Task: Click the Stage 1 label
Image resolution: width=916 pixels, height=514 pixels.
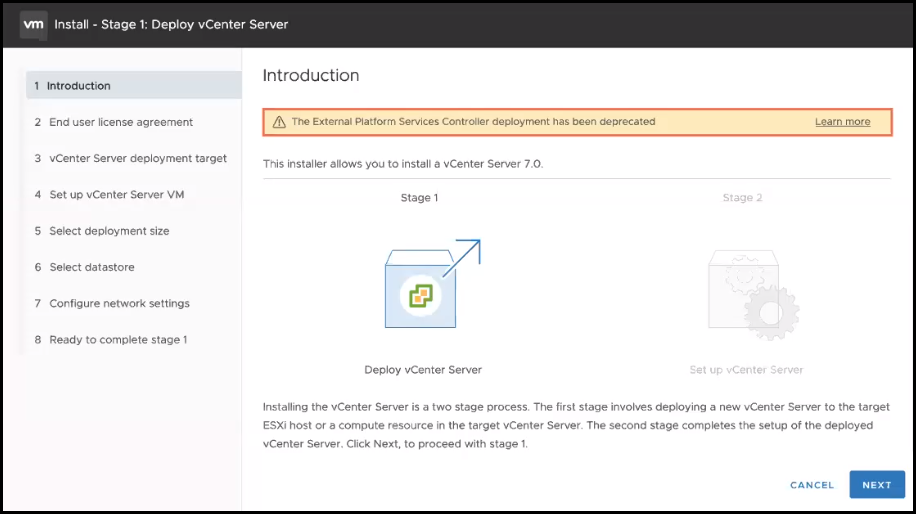Action: [x=419, y=197]
